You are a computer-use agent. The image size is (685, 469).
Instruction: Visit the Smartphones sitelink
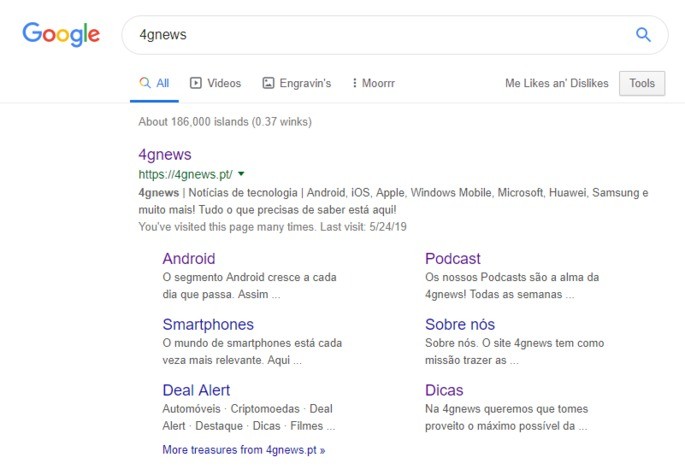(208, 324)
